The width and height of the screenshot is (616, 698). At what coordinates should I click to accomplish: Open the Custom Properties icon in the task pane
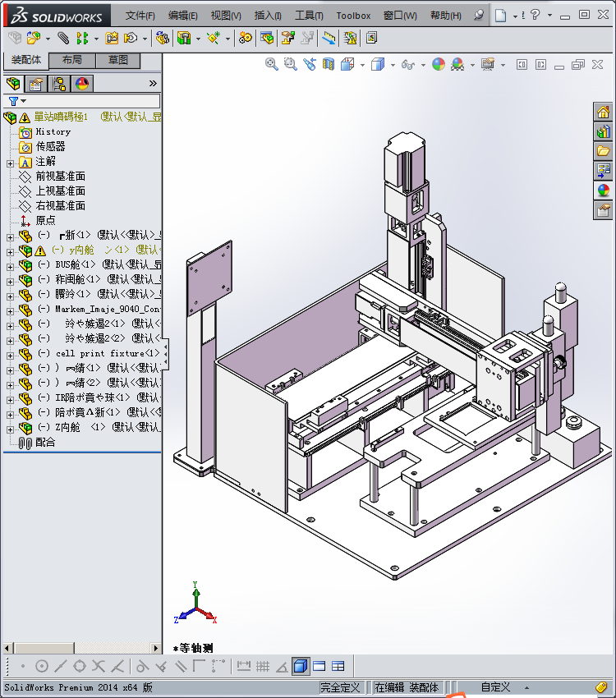[604, 210]
